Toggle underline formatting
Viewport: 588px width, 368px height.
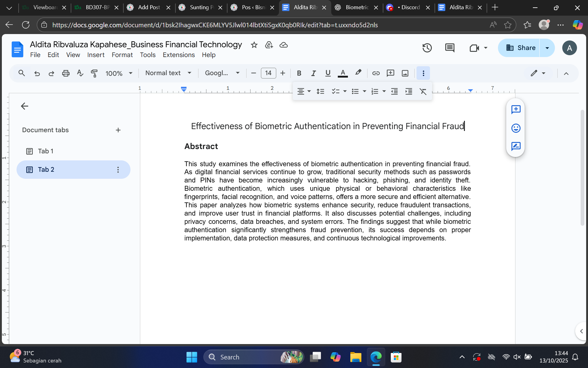coord(328,73)
